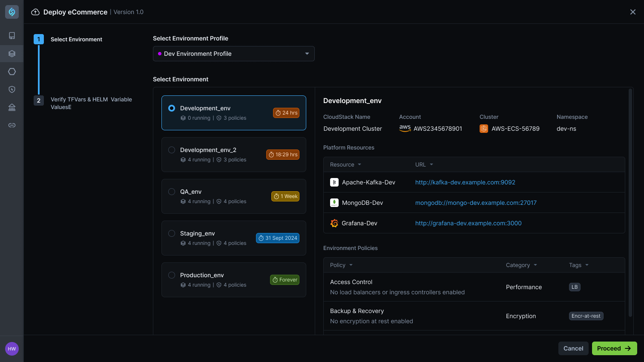The width and height of the screenshot is (644, 362).
Task: Select the Development_env radio button
Action: pyautogui.click(x=172, y=108)
